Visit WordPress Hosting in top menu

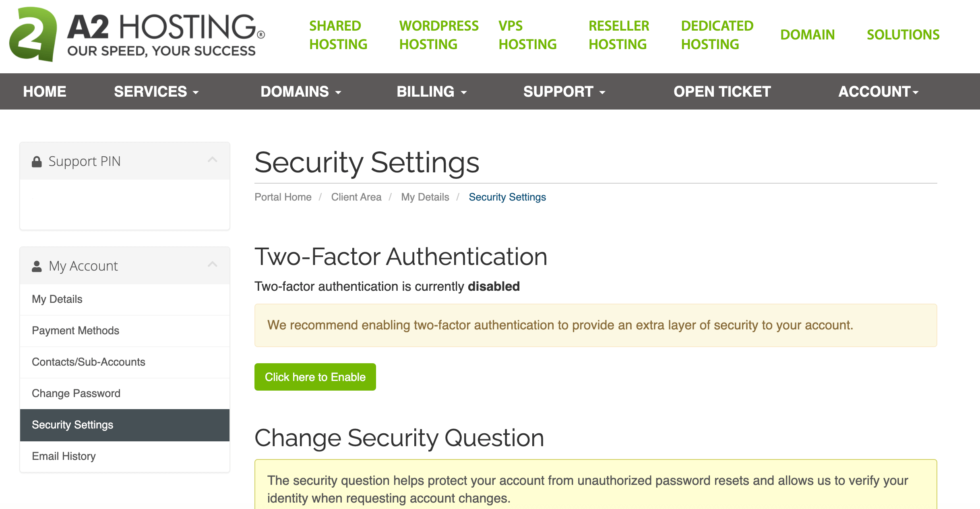pos(438,35)
